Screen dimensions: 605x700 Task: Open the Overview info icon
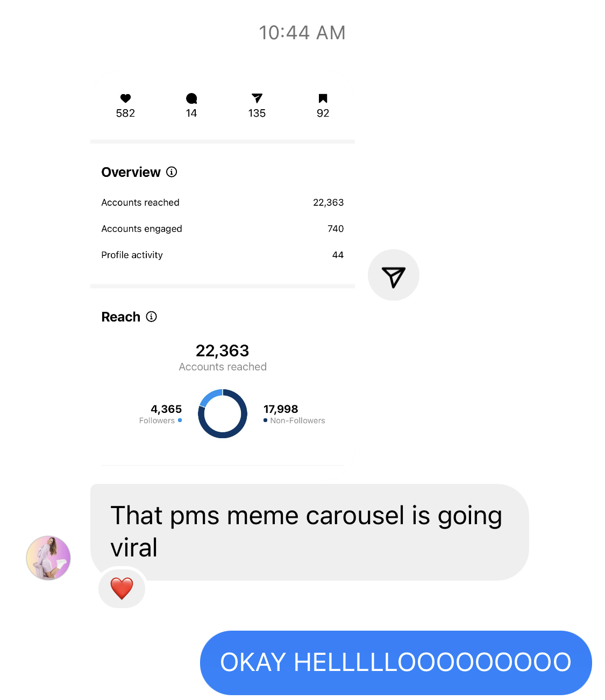click(172, 172)
